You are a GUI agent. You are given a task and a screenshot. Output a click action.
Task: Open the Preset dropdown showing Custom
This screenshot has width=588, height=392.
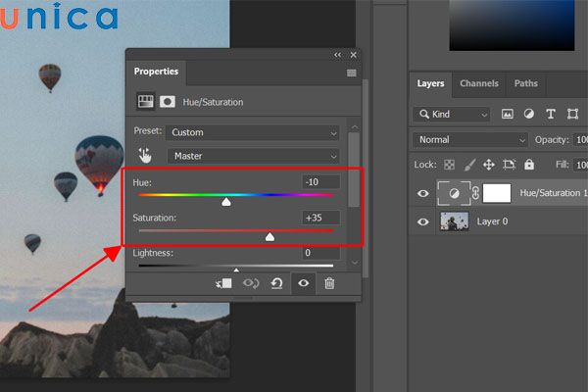point(252,132)
